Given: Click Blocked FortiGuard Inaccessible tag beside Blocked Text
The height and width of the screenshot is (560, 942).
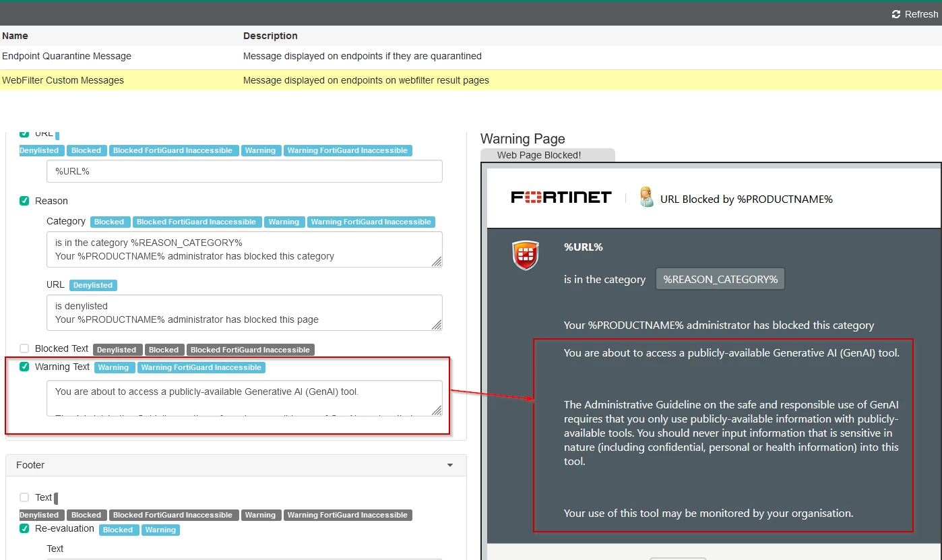Looking at the screenshot, I should tap(250, 350).
